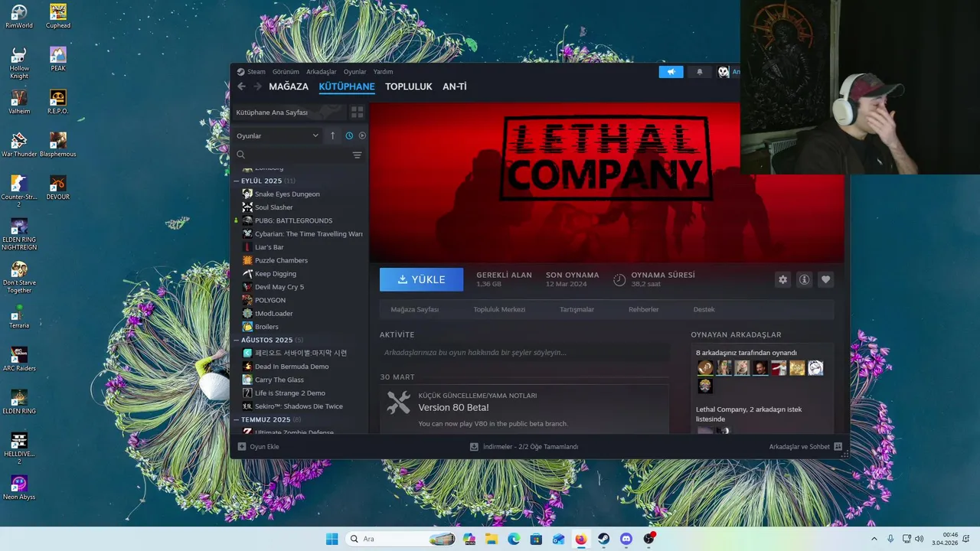Screen dimensions: 980x551
Task: Open Firefox from the taskbar
Action: click(581, 539)
